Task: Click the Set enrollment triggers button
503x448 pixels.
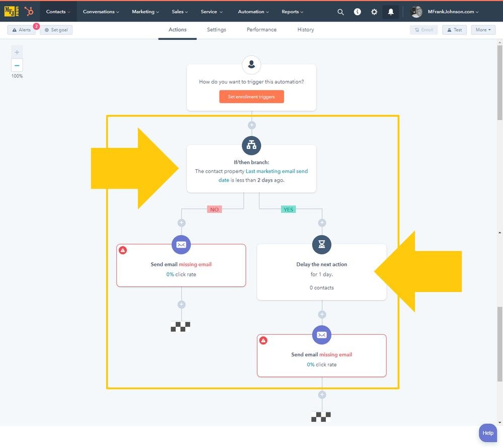Action: pyautogui.click(x=251, y=96)
